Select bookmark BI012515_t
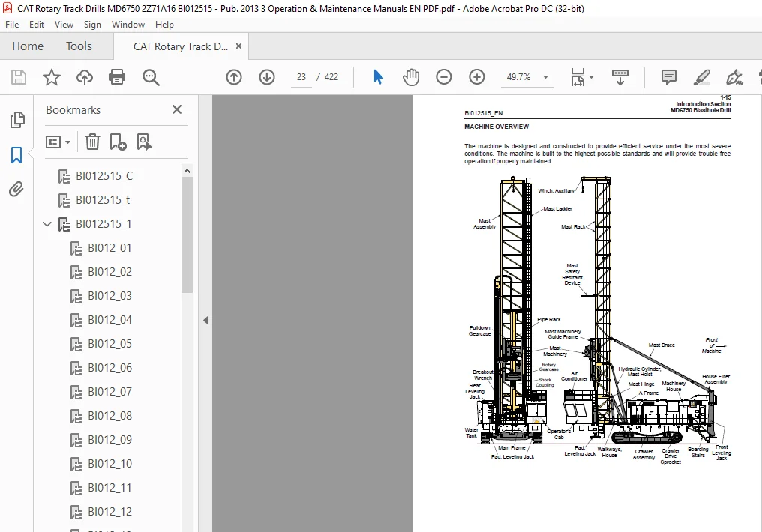The width and height of the screenshot is (762, 532). coord(103,200)
